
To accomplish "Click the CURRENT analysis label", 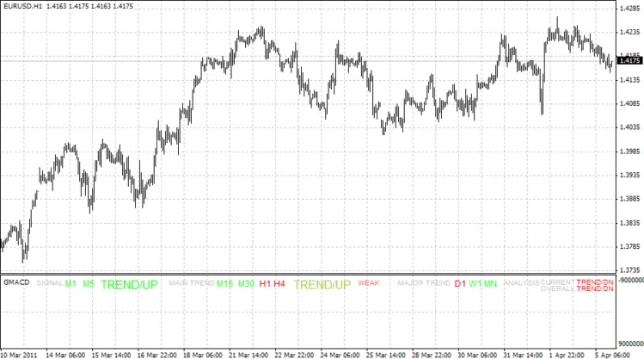I will (557, 282).
